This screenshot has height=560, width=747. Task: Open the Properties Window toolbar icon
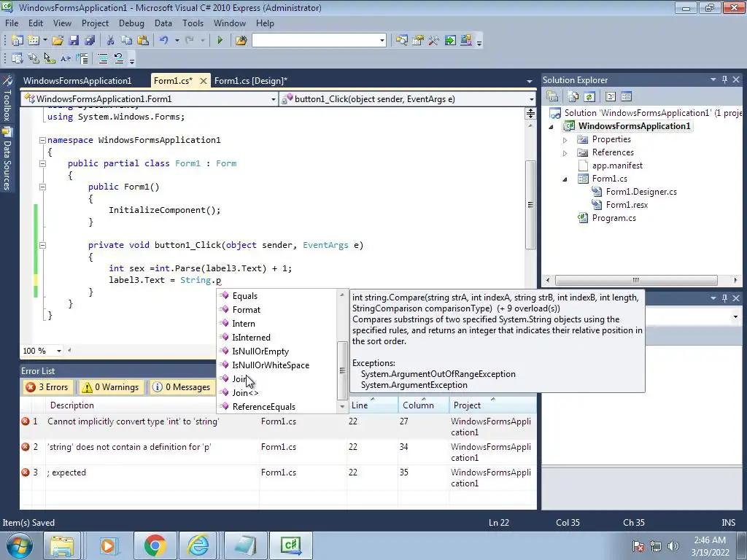[x=418, y=41]
